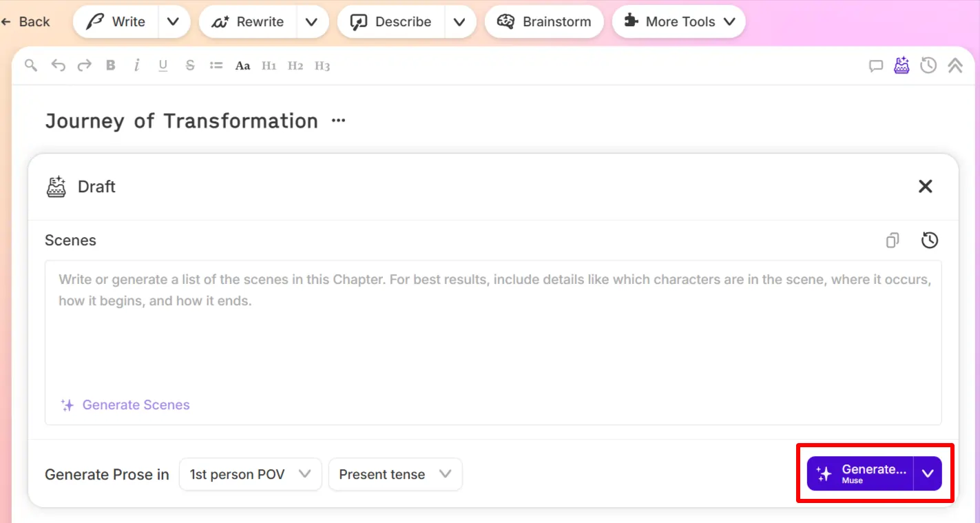980x523 pixels.
Task: Click the redo arrow icon
Action: [84, 65]
